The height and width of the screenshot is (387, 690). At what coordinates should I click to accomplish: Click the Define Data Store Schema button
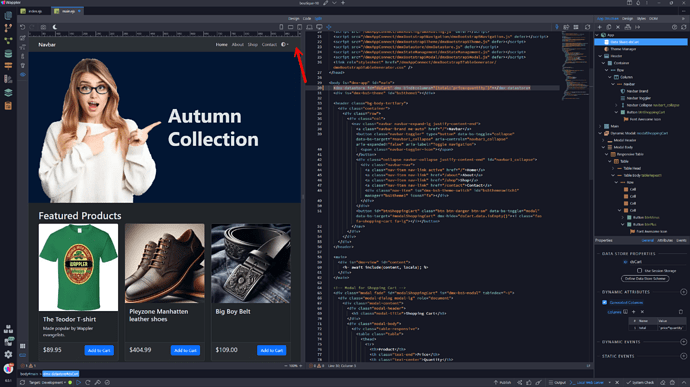[x=645, y=279]
